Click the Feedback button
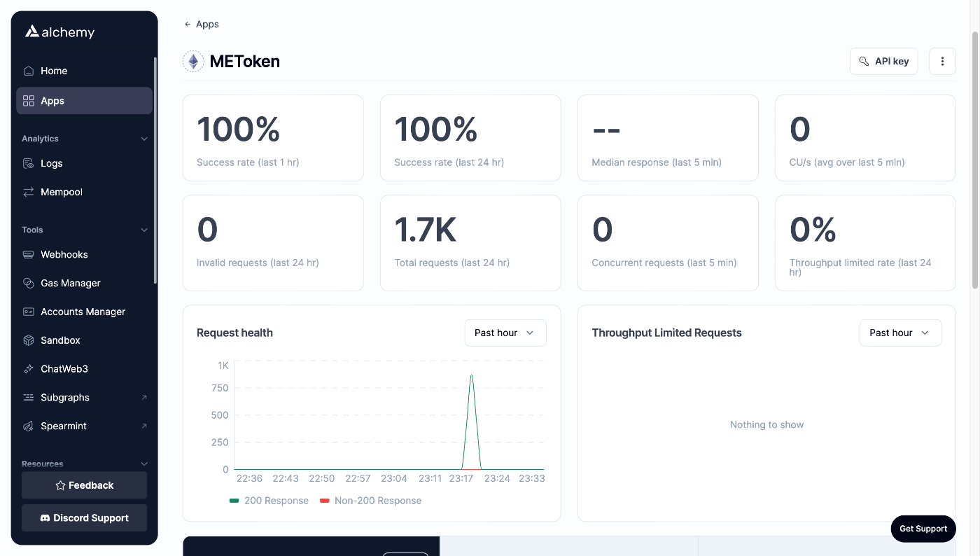This screenshot has height=556, width=980. pyautogui.click(x=84, y=485)
